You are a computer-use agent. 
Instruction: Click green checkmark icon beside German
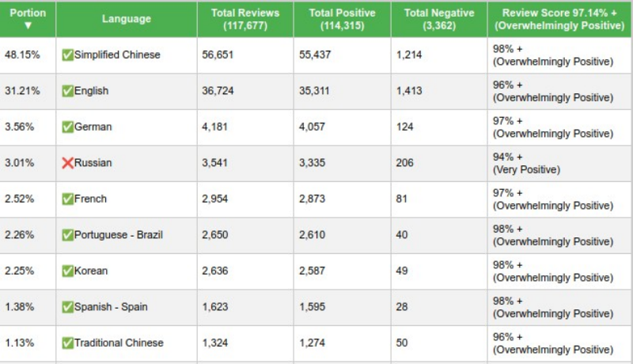[67, 127]
